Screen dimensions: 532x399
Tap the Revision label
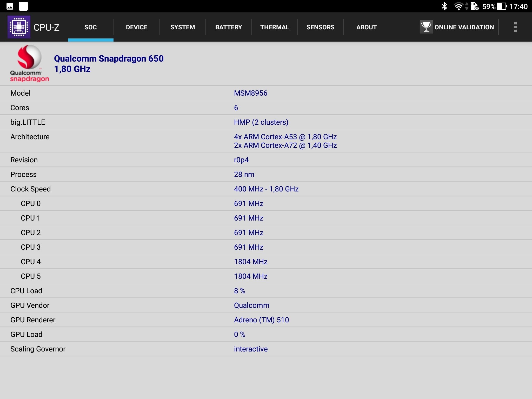click(24, 160)
